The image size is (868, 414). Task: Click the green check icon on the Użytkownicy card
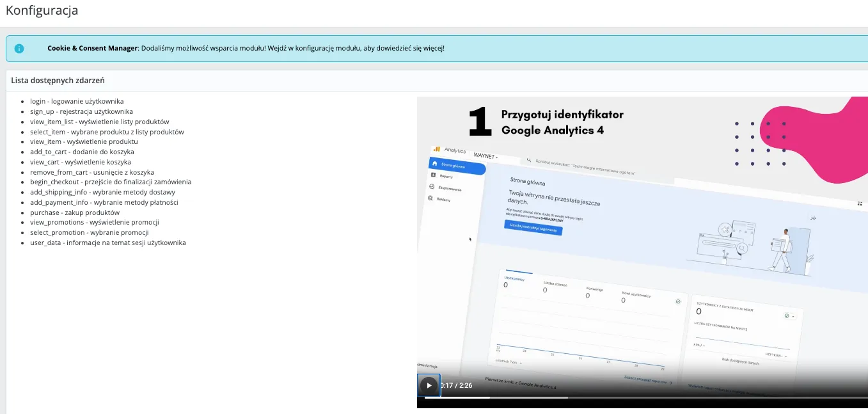coord(677,301)
